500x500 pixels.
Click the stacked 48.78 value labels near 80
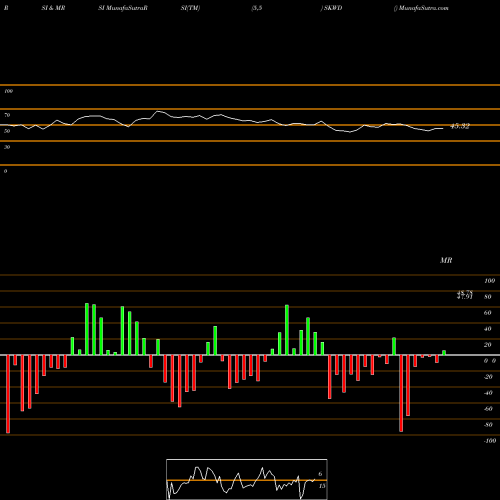pyautogui.click(x=465, y=295)
